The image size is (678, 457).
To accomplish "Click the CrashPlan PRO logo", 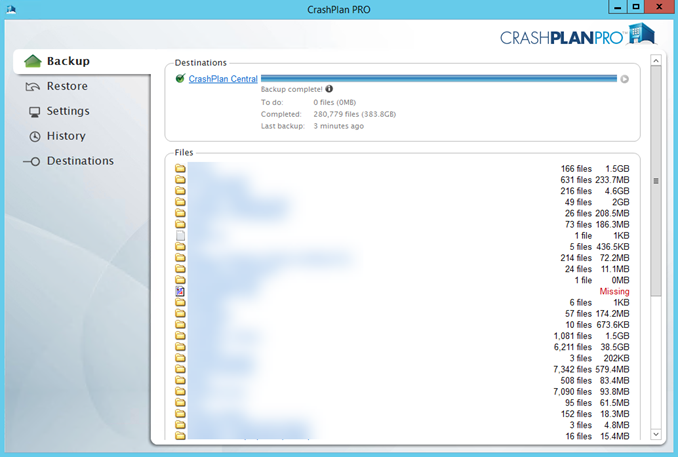I will pos(577,35).
